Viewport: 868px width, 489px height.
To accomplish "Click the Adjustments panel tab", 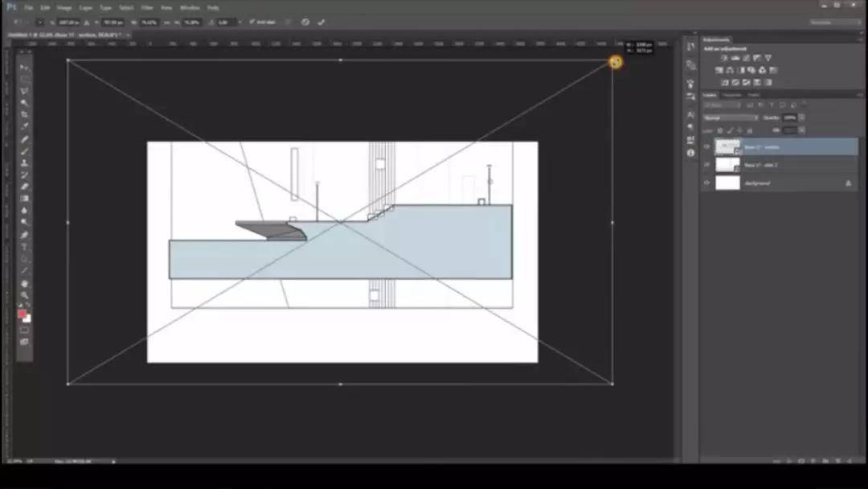I will [716, 39].
